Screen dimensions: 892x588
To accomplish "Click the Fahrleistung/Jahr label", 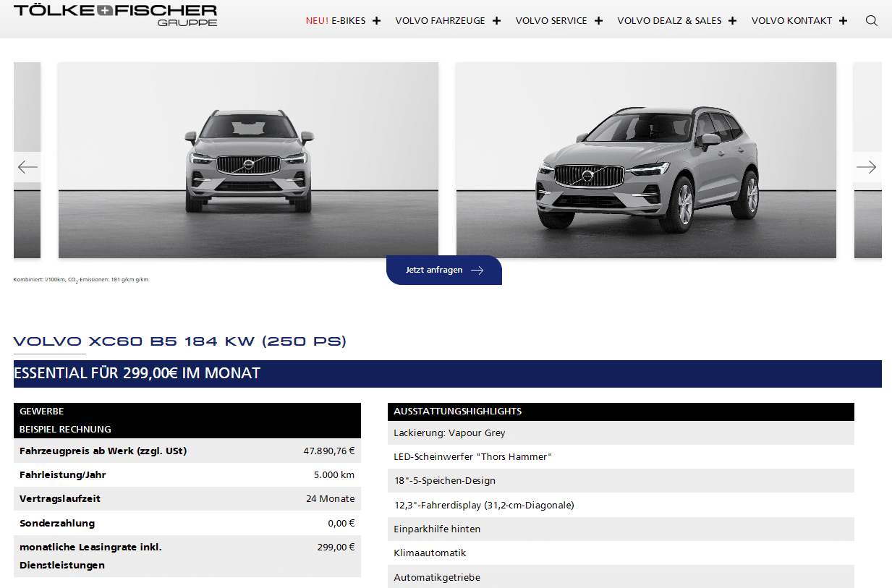I will tap(63, 474).
